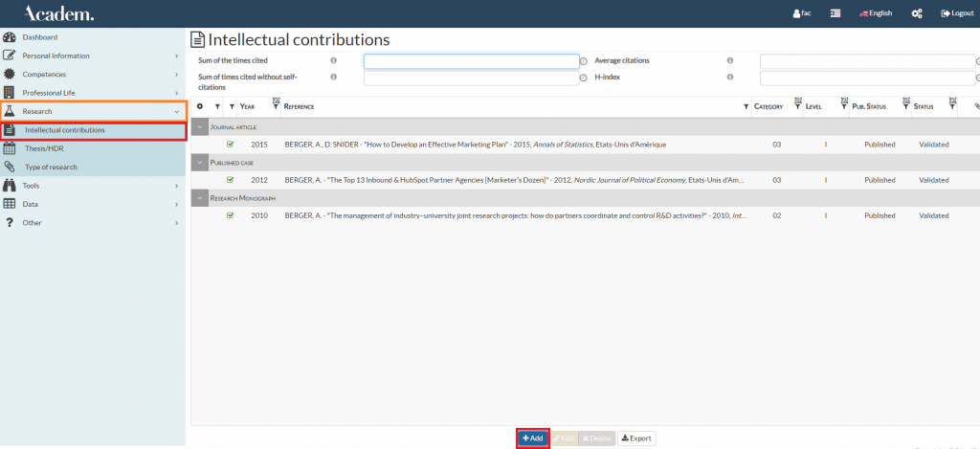The image size is (980, 449).
Task: Open the Thesis/HDR menu item
Action: click(x=44, y=148)
